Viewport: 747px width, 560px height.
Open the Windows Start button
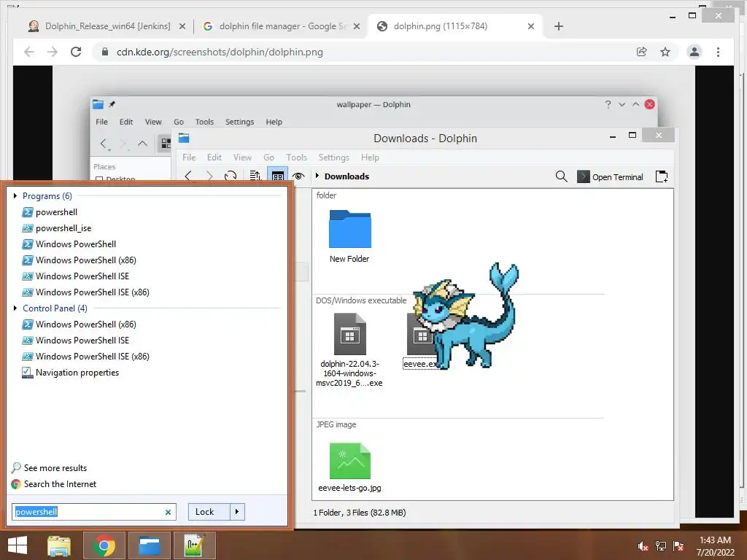[18, 545]
